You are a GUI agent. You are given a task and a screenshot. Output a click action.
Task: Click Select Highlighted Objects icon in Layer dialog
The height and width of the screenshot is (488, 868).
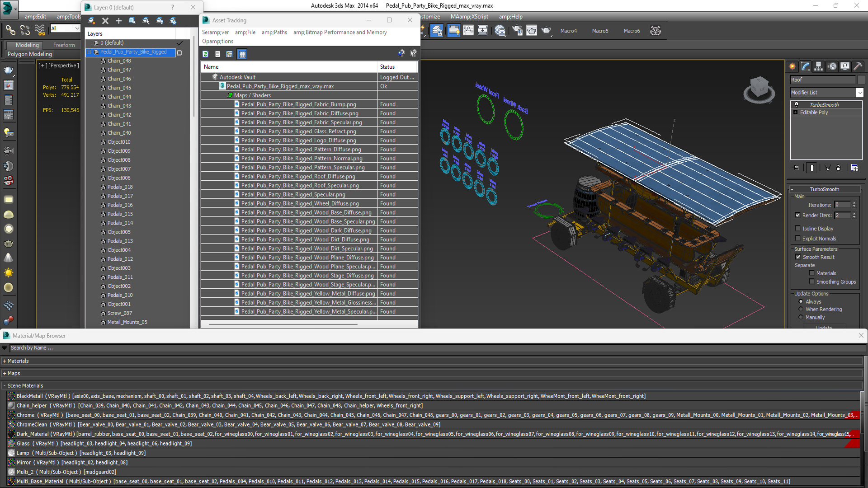[132, 21]
